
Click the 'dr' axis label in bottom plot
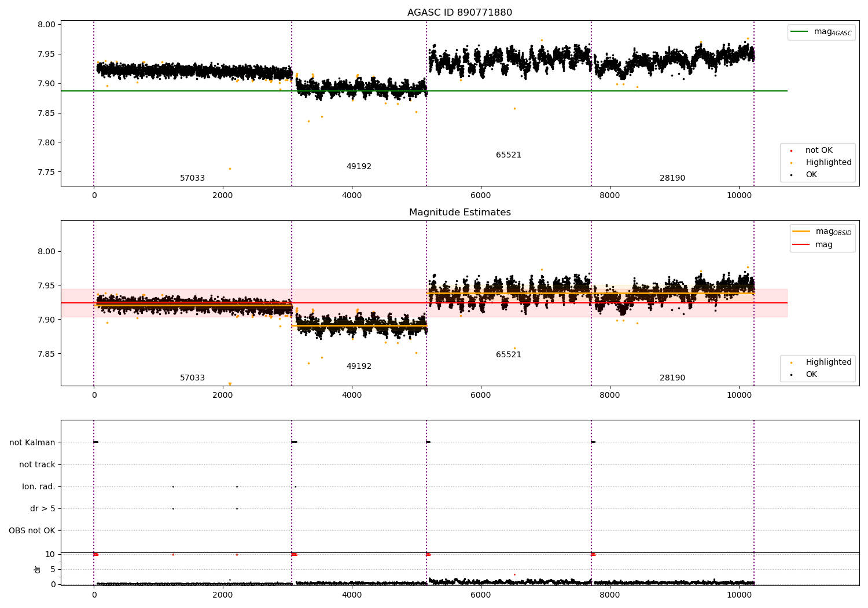(x=38, y=569)
